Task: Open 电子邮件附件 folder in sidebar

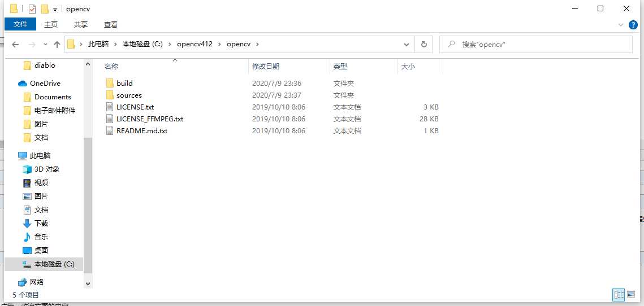Action: [x=55, y=110]
